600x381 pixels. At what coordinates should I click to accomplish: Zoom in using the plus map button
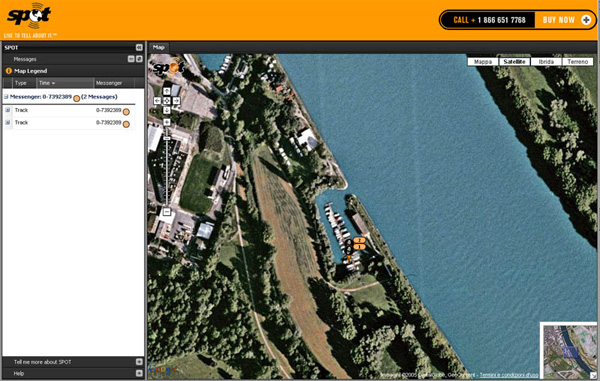pyautogui.click(x=166, y=122)
